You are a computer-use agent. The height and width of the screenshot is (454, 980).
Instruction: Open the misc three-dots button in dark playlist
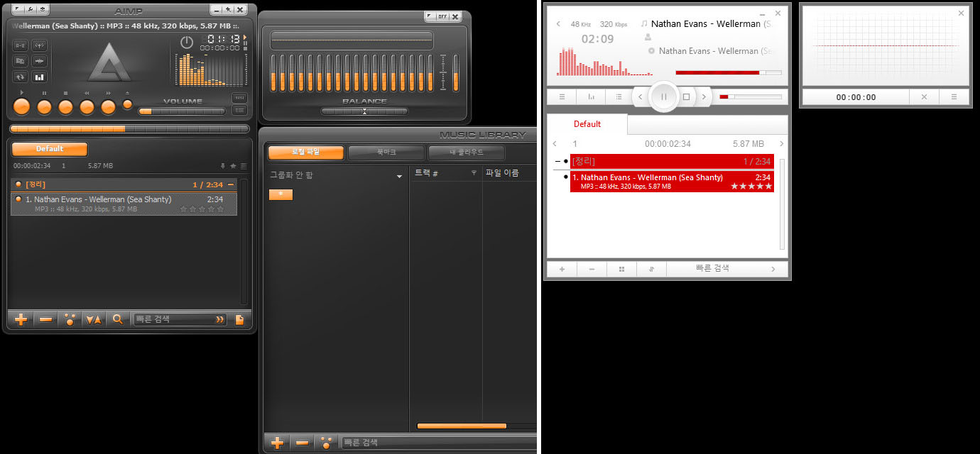(x=70, y=320)
